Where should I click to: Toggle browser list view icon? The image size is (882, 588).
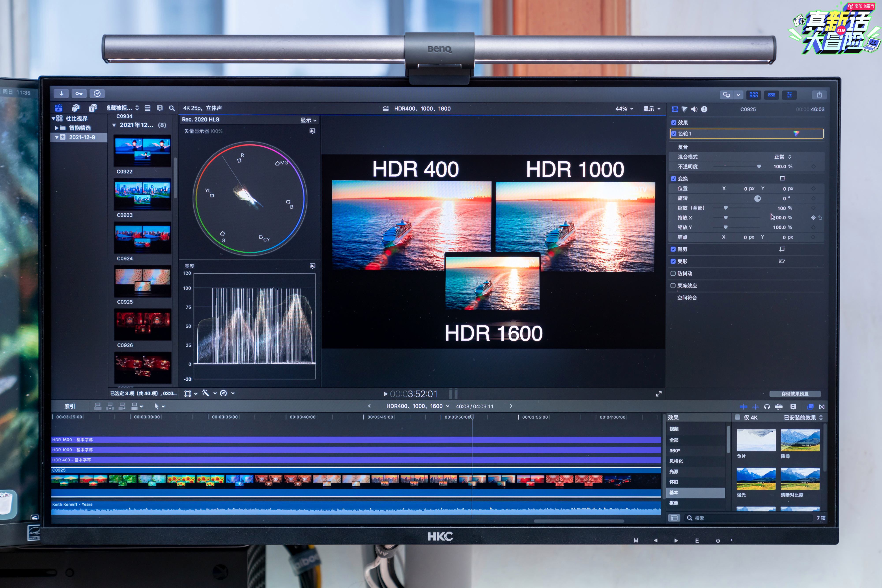[147, 108]
